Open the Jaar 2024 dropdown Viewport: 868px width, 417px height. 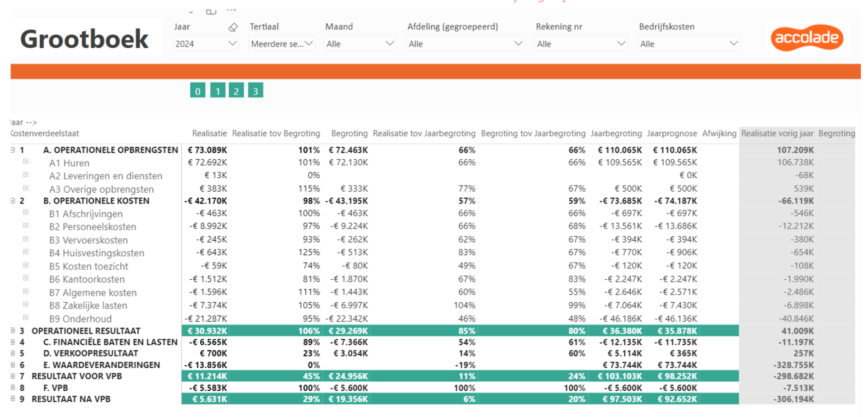click(x=206, y=44)
